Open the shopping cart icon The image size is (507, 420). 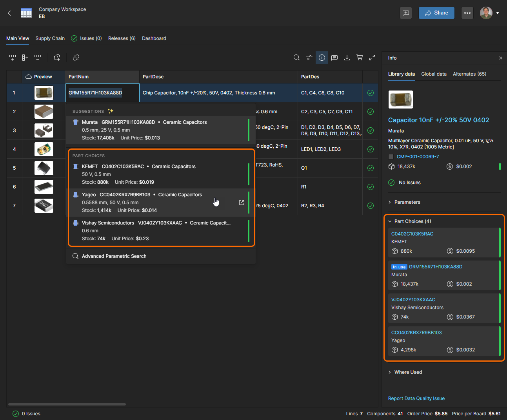pos(360,58)
